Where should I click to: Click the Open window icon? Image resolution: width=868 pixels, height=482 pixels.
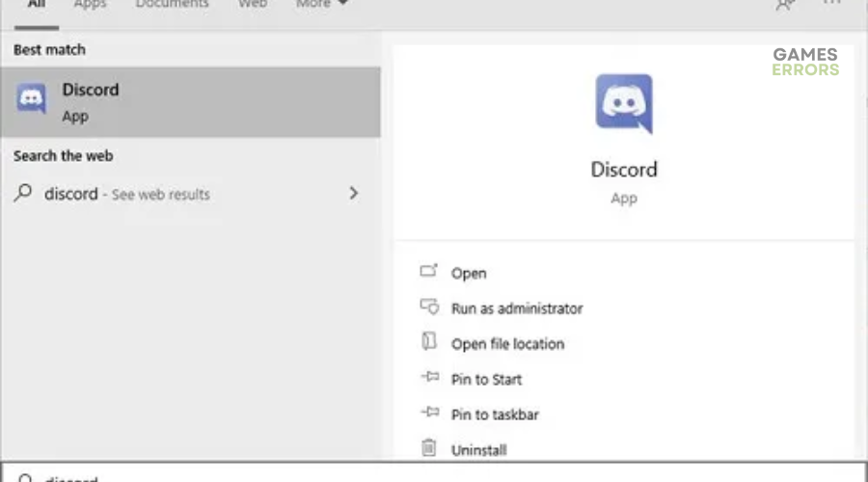pyautogui.click(x=429, y=271)
